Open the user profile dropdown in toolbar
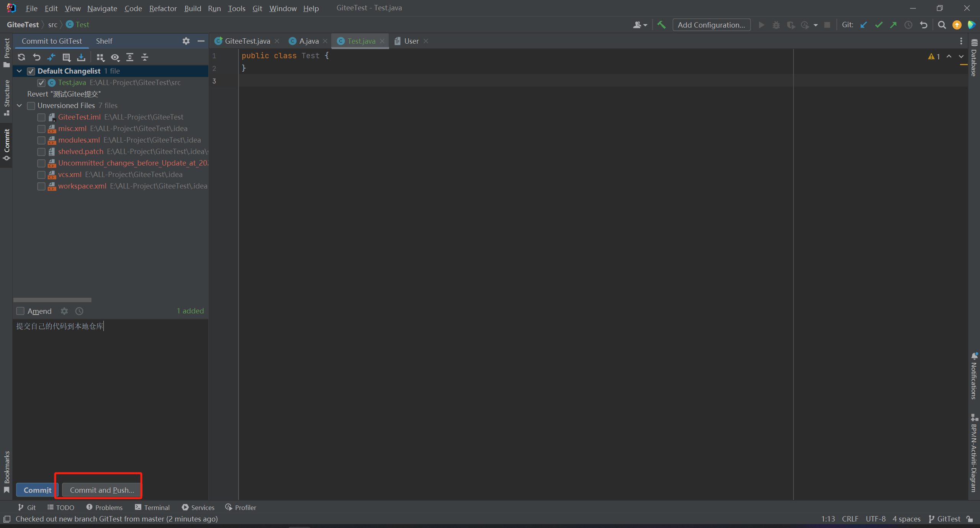Screen dimensions: 980x528 pos(640,25)
